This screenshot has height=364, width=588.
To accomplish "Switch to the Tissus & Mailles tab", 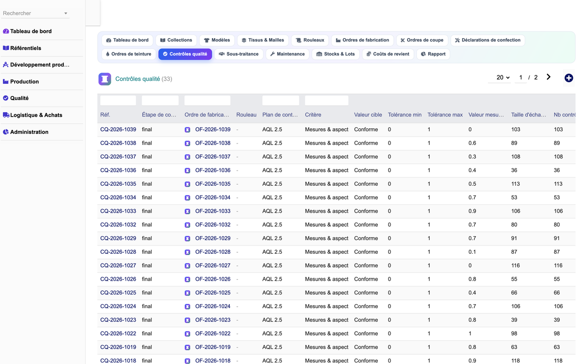I will 263,40.
